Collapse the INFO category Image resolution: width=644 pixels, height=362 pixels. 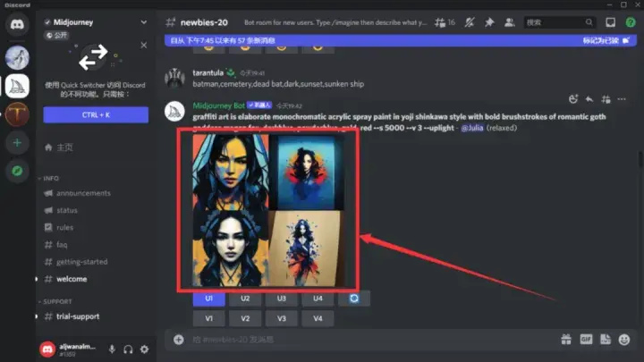49,179
